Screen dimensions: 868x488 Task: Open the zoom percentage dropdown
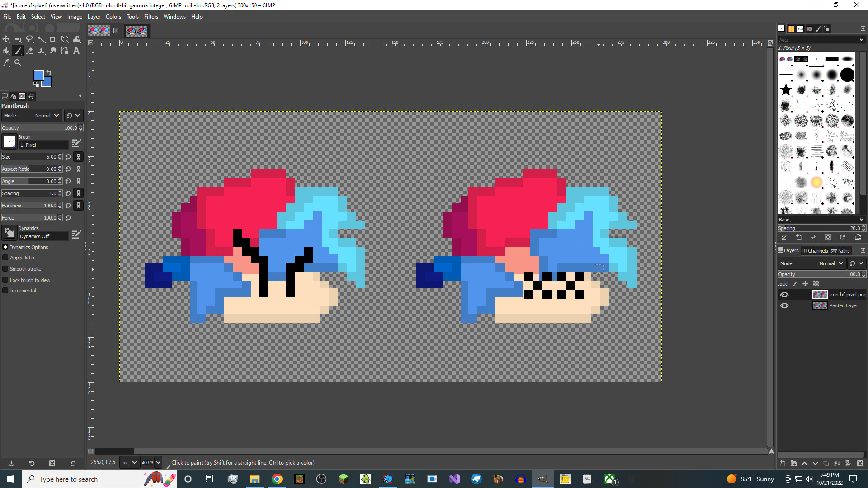pos(152,462)
